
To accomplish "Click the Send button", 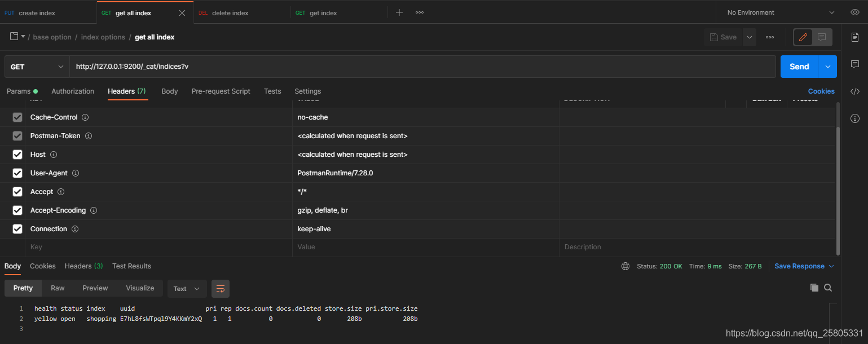I will tap(799, 66).
